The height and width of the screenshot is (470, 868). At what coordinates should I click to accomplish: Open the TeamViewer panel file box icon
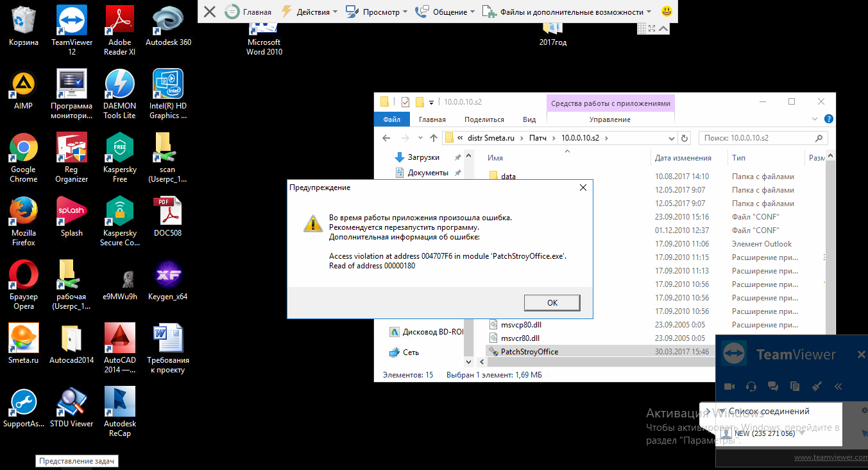click(x=795, y=387)
